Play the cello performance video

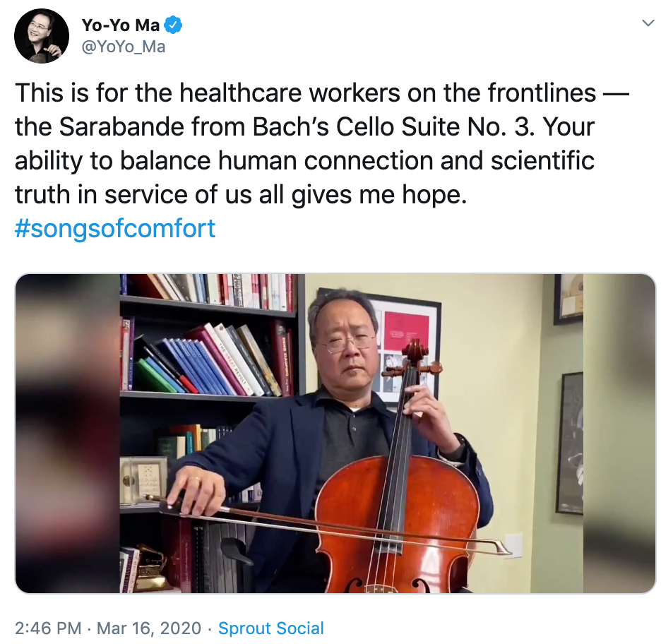[x=335, y=434]
